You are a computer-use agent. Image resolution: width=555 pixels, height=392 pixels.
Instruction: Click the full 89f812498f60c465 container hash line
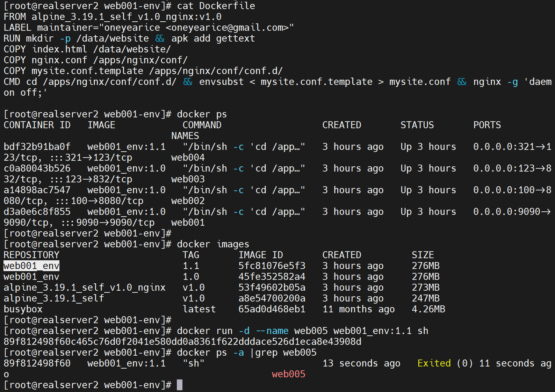click(x=182, y=342)
